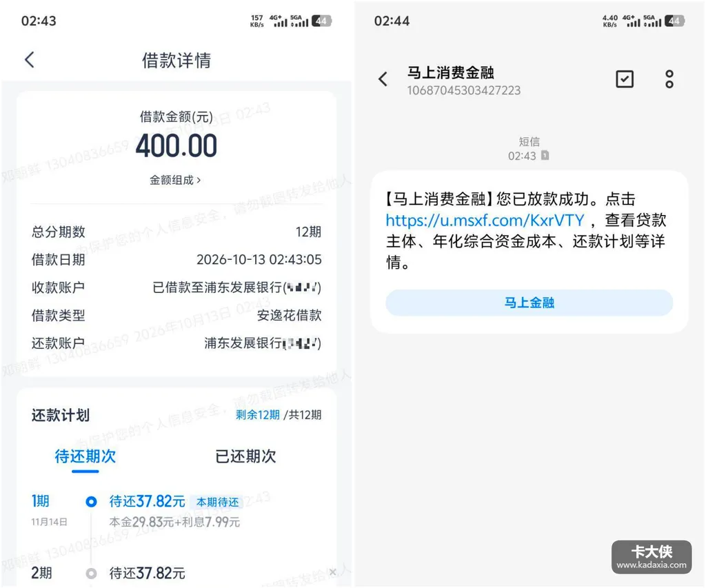The width and height of the screenshot is (706, 588).
Task: Open the https://u.msxf.com/KxrVTY link
Action: coord(485,220)
